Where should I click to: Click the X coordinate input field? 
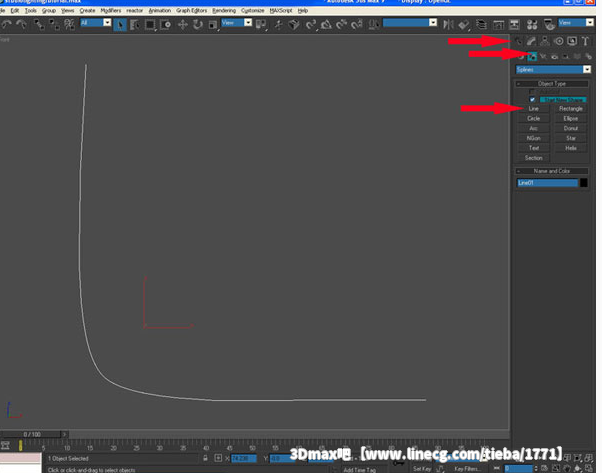coord(243,458)
